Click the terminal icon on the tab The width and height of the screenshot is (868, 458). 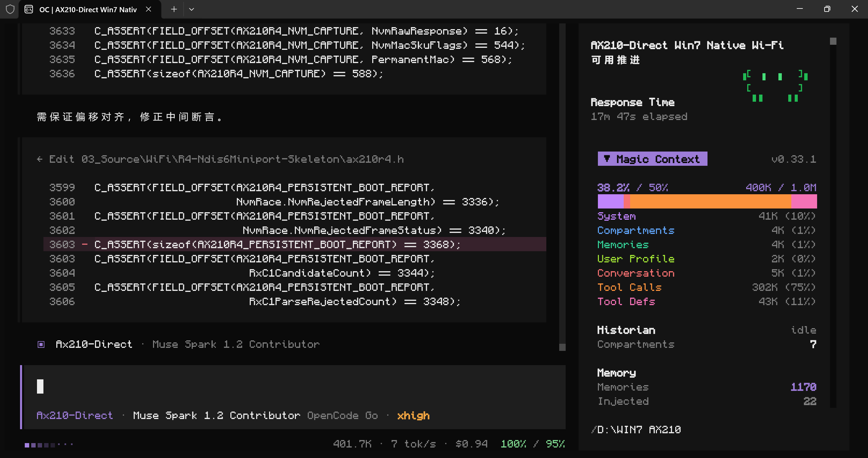pos(29,9)
